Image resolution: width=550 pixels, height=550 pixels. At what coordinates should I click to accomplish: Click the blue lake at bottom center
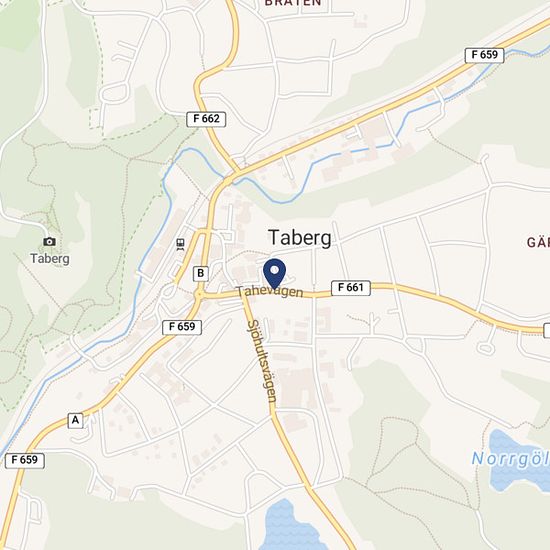point(288,527)
